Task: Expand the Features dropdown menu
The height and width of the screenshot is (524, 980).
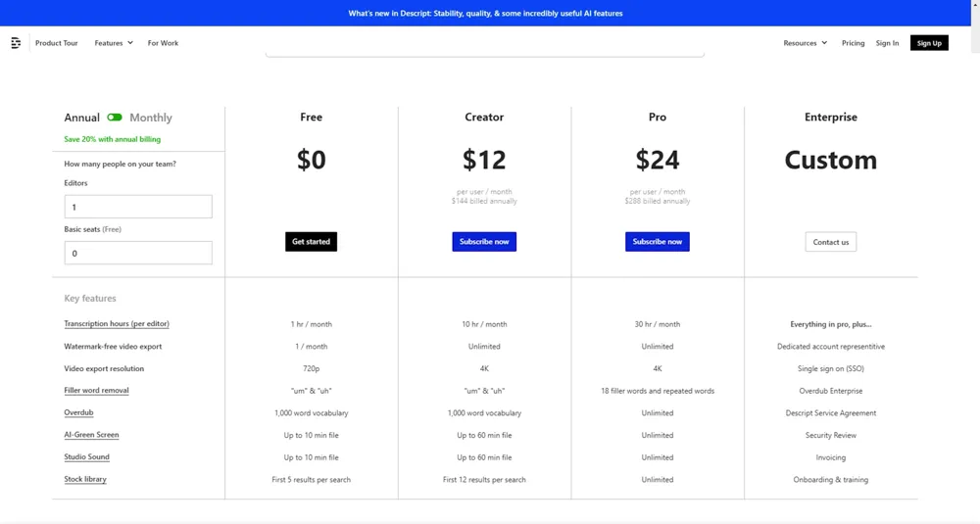Action: [x=114, y=43]
